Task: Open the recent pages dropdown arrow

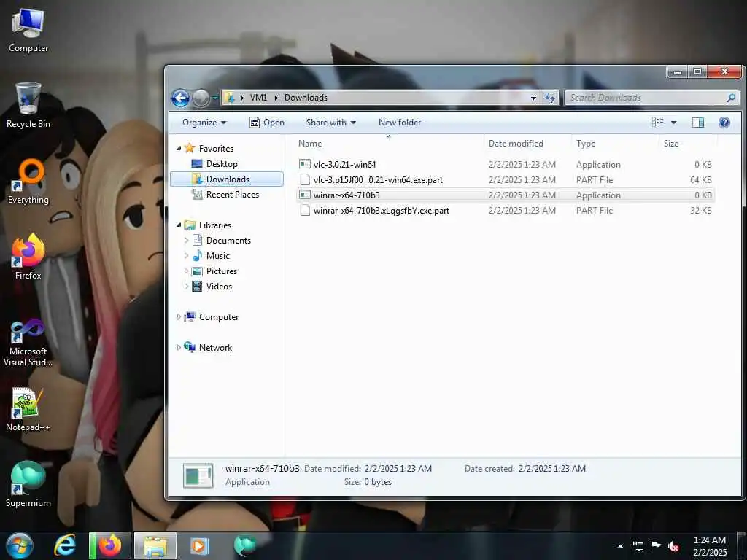Action: coord(215,98)
